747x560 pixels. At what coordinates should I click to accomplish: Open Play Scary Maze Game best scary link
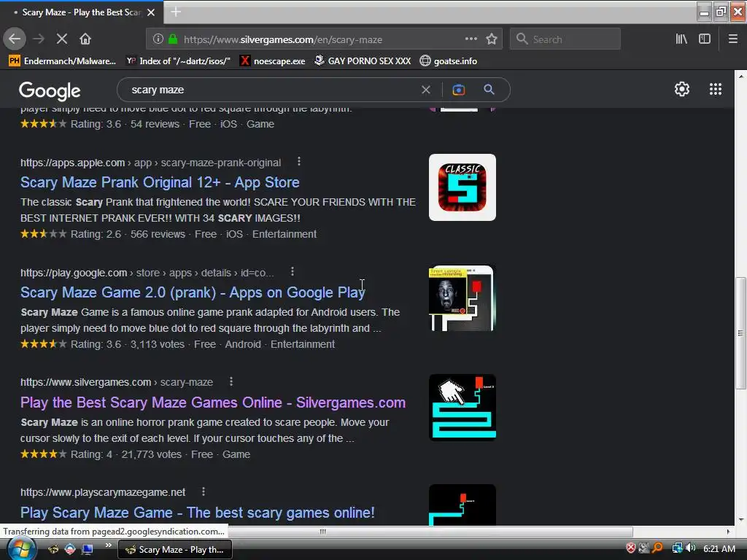[x=197, y=513]
